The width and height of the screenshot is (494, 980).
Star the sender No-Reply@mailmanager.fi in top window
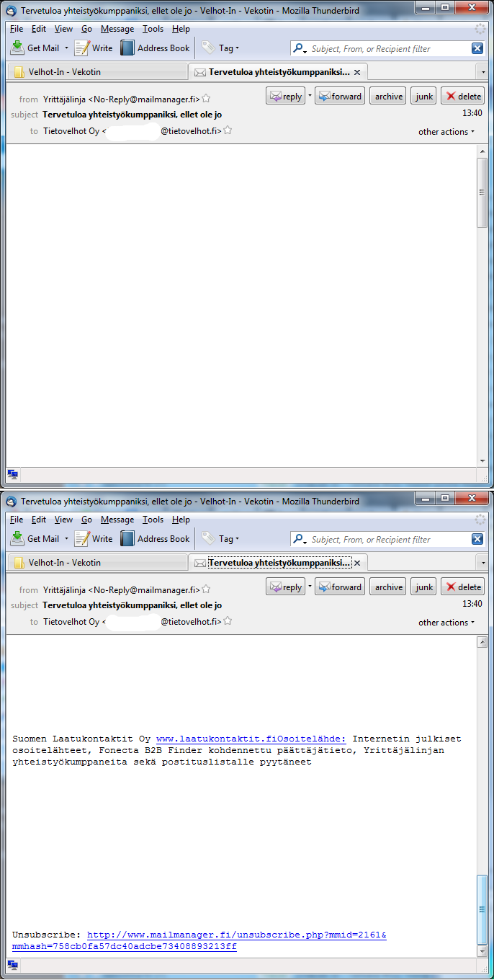[206, 99]
